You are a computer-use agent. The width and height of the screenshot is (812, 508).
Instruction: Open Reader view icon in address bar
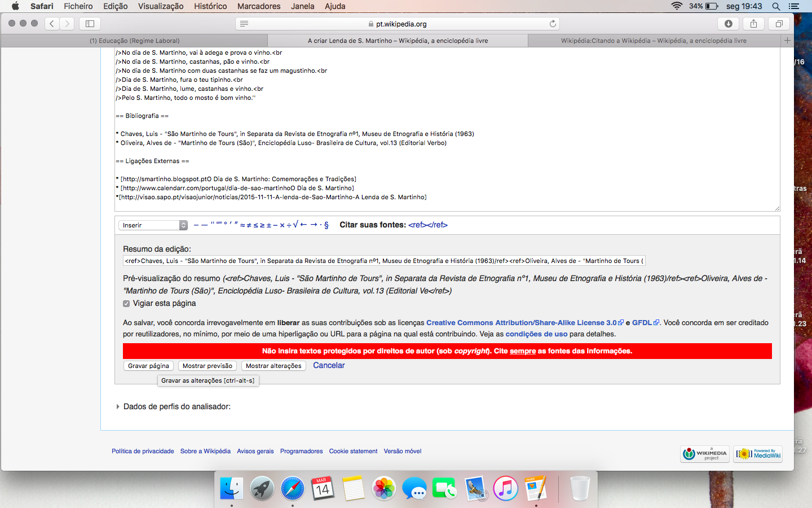tap(244, 24)
